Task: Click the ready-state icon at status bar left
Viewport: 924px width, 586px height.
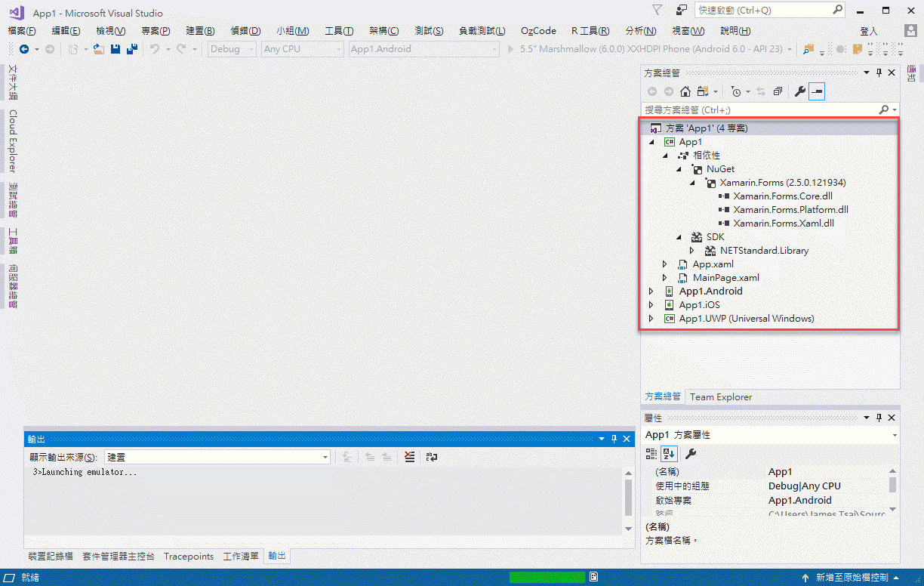Action: [11, 577]
